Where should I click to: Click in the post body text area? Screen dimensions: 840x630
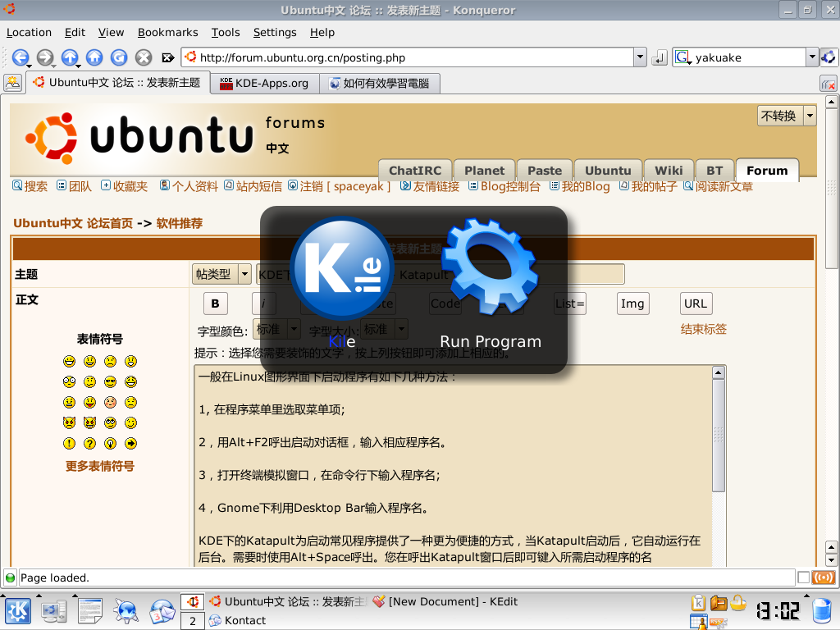point(453,466)
